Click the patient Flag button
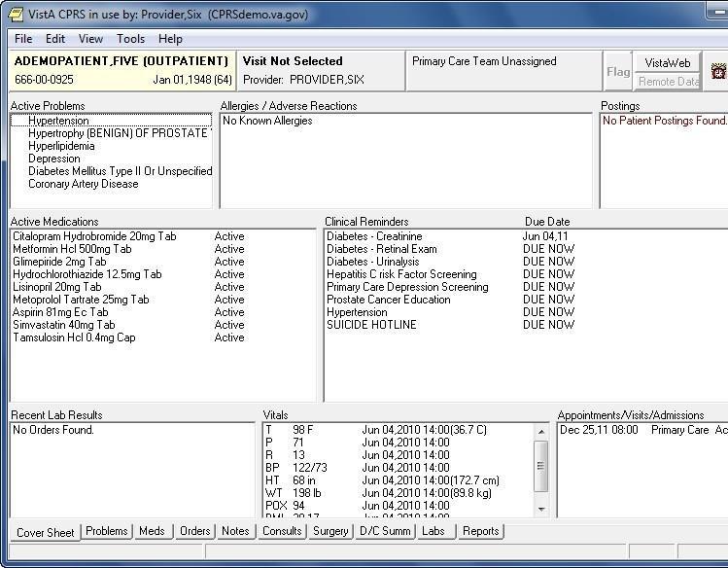 tap(618, 72)
